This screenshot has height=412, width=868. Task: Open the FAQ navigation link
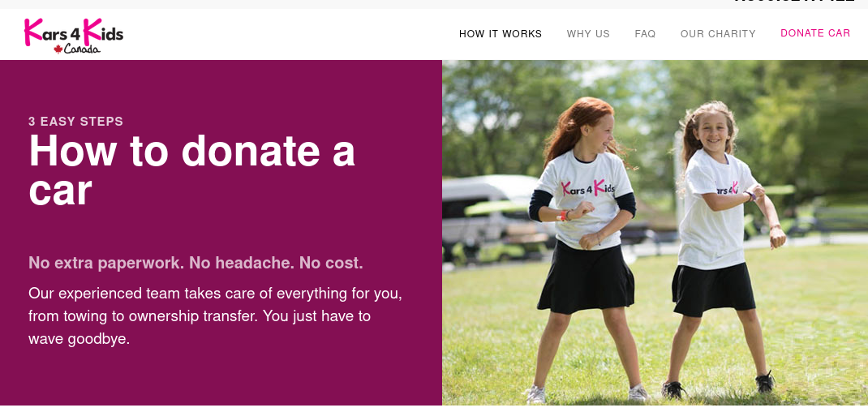[x=645, y=34]
